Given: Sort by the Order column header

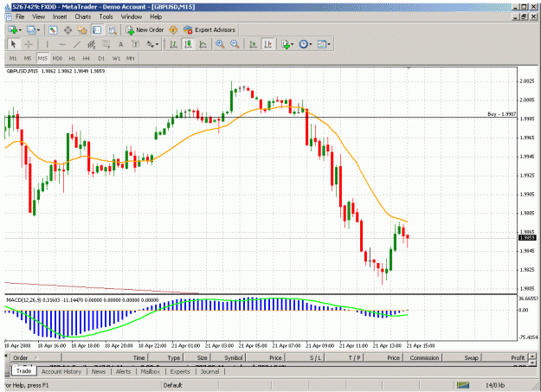Looking at the screenshot, I should click(x=35, y=358).
